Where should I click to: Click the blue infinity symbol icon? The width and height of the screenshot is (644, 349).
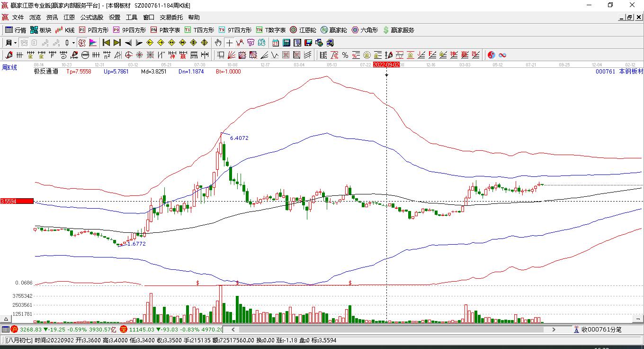(x=502, y=55)
